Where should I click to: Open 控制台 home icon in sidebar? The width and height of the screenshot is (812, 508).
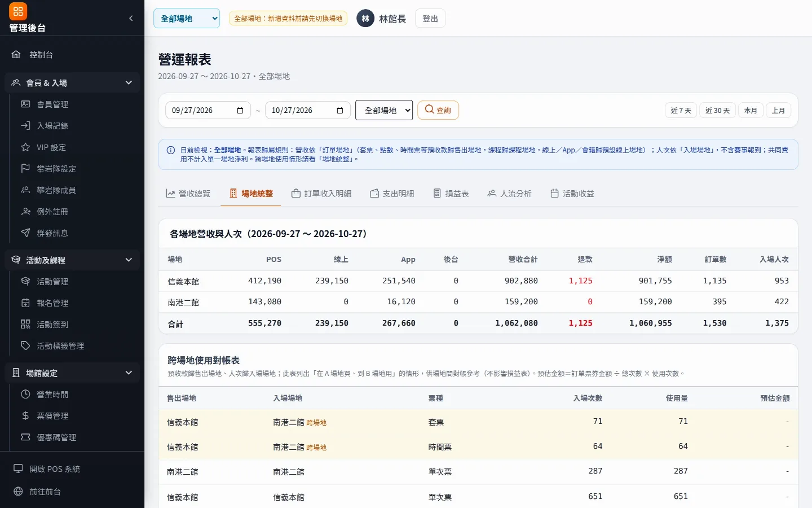(x=16, y=55)
